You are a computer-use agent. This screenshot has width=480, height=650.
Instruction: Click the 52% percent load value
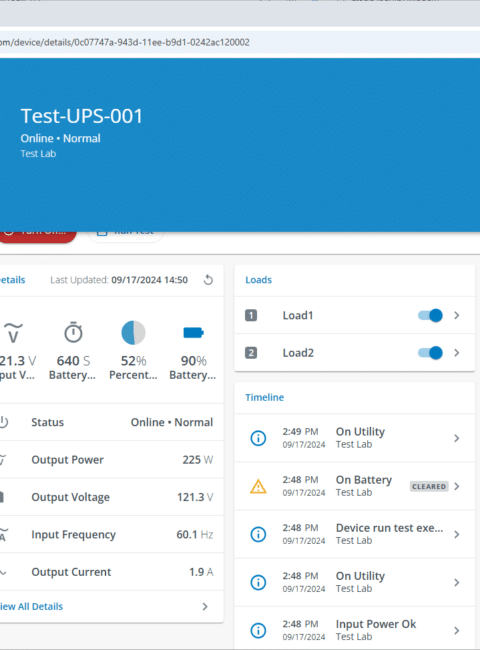tap(133, 361)
